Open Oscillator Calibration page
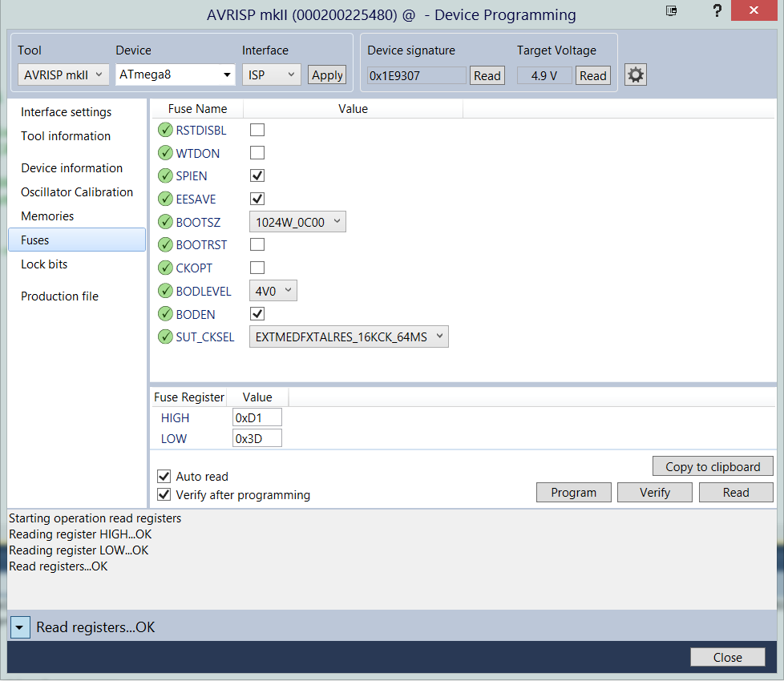 pos(76,191)
